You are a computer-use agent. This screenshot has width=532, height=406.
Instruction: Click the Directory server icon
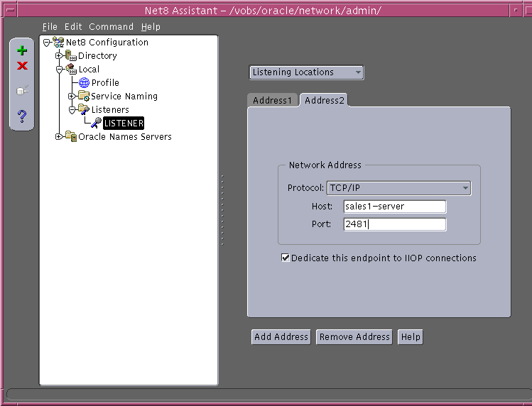click(70, 55)
